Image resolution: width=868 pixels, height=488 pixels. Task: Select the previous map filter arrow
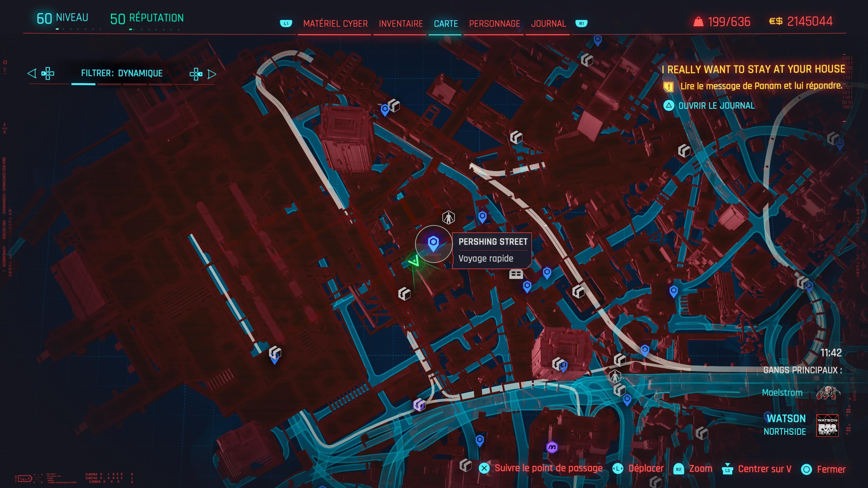(32, 73)
